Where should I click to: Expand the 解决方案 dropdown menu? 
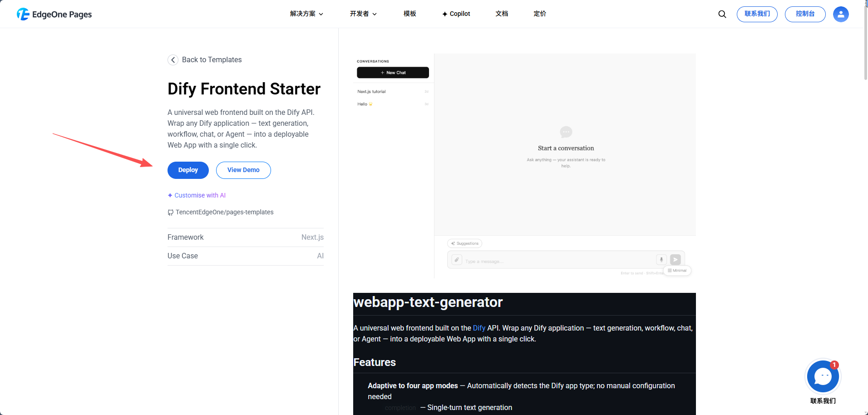click(306, 14)
